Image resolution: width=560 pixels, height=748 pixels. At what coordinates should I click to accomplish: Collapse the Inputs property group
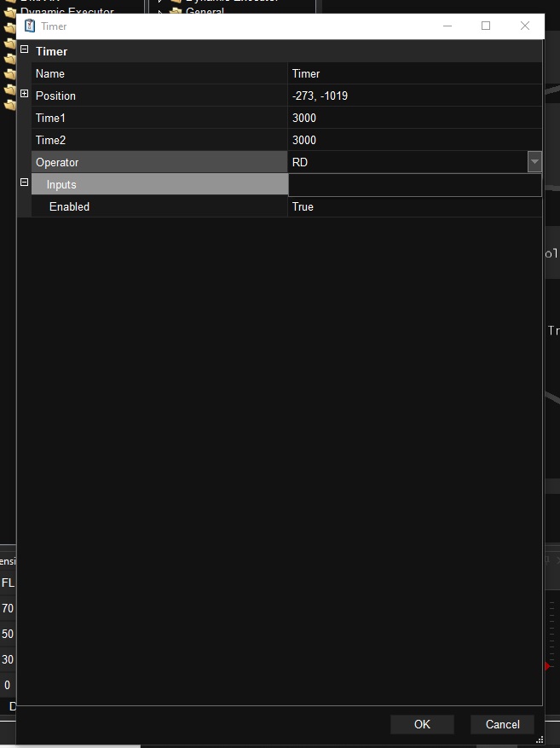coord(24,183)
